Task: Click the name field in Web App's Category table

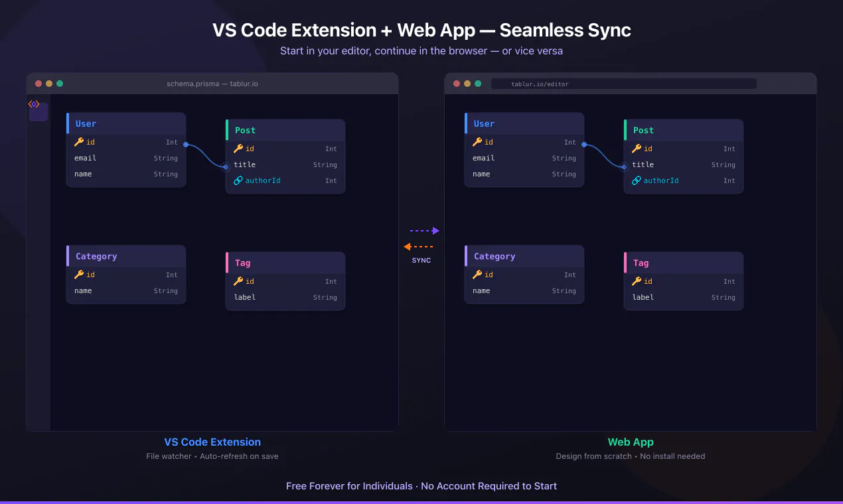Action: pyautogui.click(x=481, y=290)
